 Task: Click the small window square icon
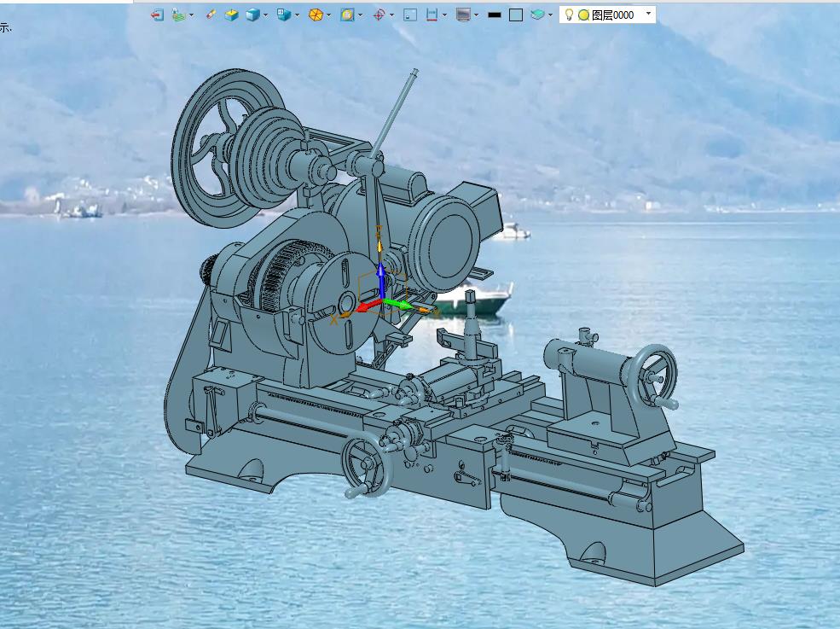pyautogui.click(x=410, y=15)
